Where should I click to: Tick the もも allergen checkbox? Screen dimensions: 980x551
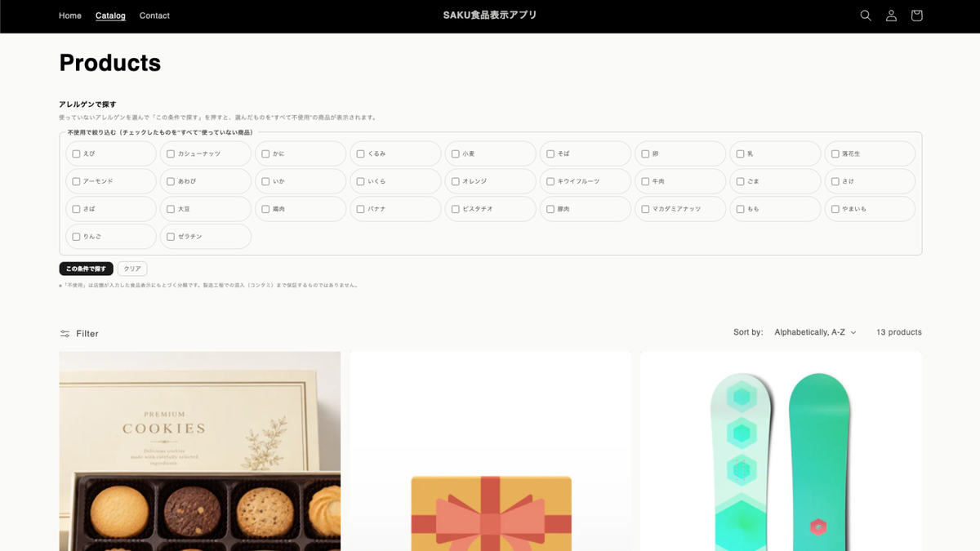point(740,209)
